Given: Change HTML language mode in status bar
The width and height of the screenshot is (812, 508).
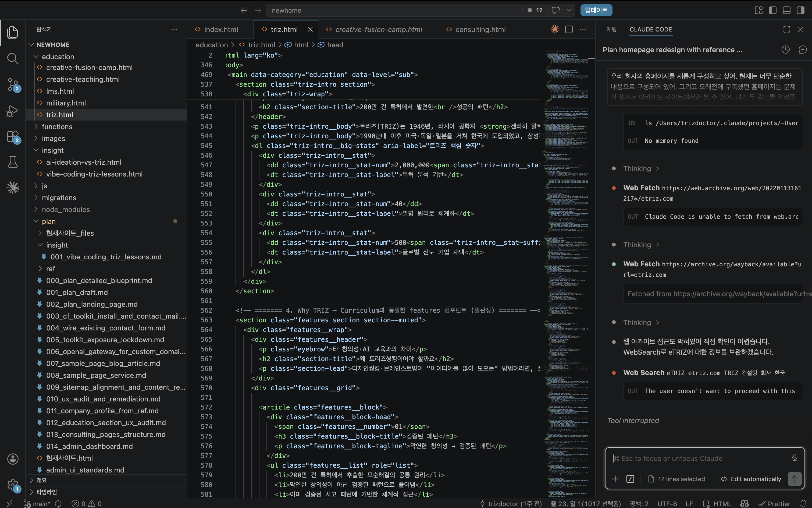Looking at the screenshot, I should 722,503.
